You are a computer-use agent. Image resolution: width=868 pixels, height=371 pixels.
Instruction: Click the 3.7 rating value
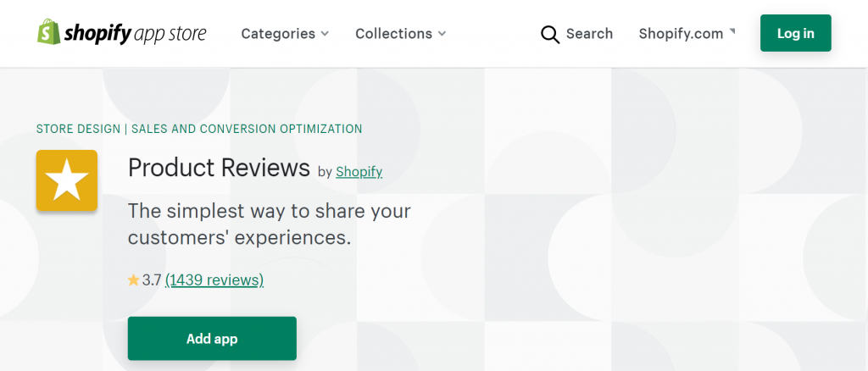pos(152,280)
